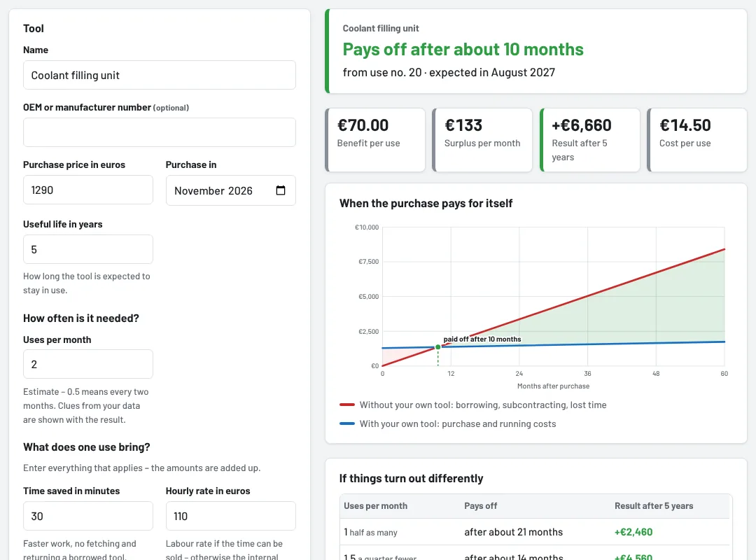Click the green break-even point on chart
The image size is (756, 560).
pos(437,346)
